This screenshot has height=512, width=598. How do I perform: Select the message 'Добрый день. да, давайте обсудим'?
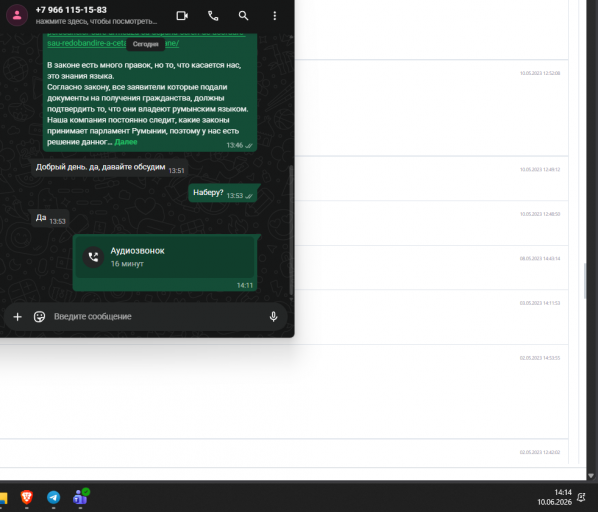109,167
